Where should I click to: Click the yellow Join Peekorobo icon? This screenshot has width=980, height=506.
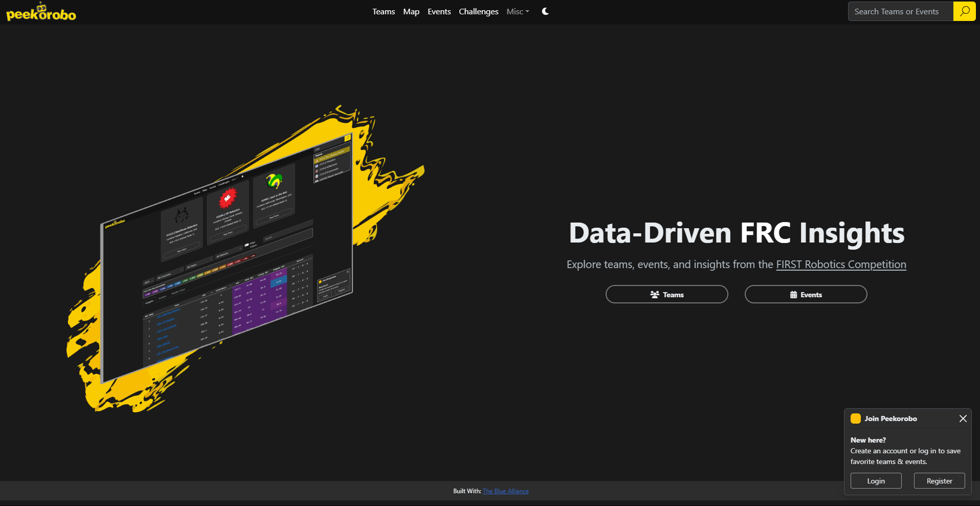click(856, 419)
